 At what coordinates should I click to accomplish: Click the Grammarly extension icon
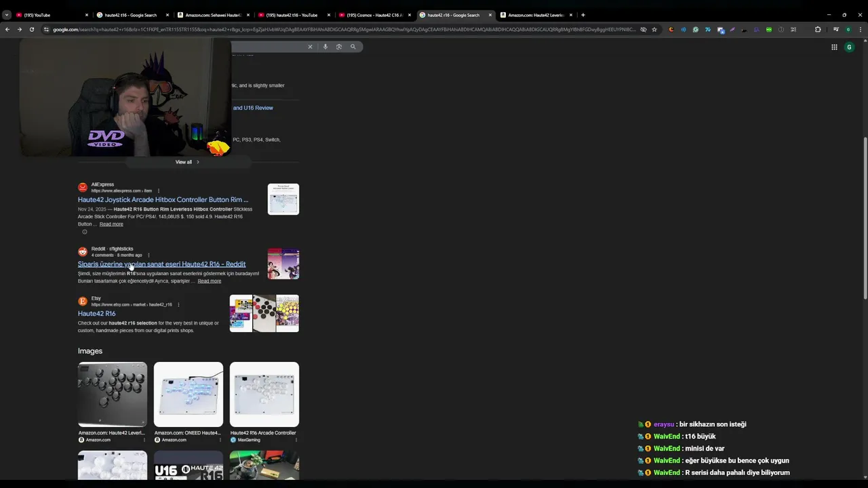695,29
